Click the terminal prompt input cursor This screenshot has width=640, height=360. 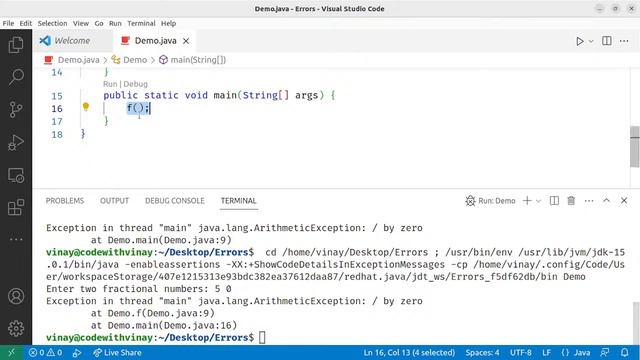pos(262,338)
